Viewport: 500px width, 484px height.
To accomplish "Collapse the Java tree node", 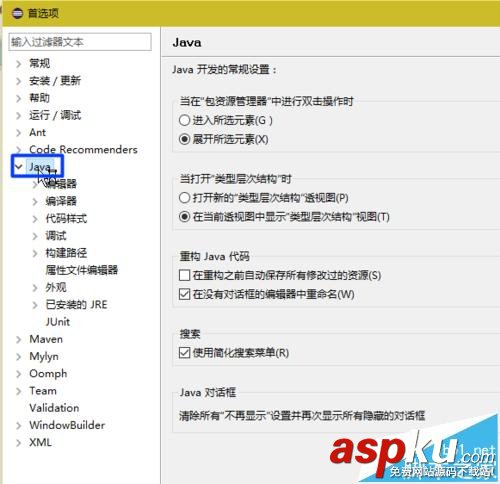I will tap(19, 166).
